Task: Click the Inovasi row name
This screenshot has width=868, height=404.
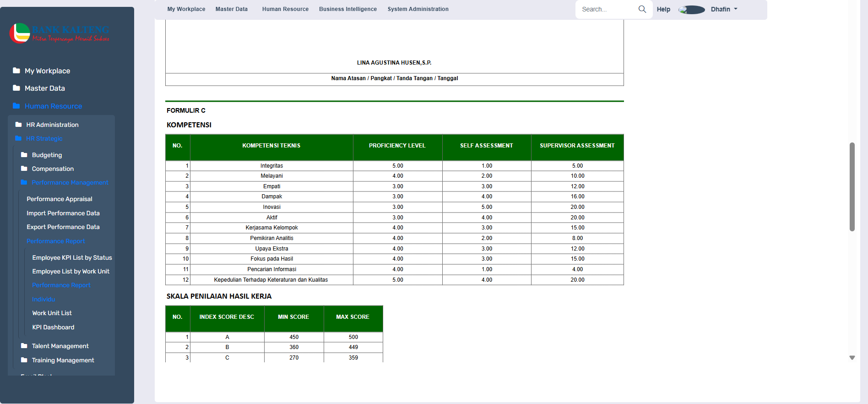Action: (x=271, y=207)
